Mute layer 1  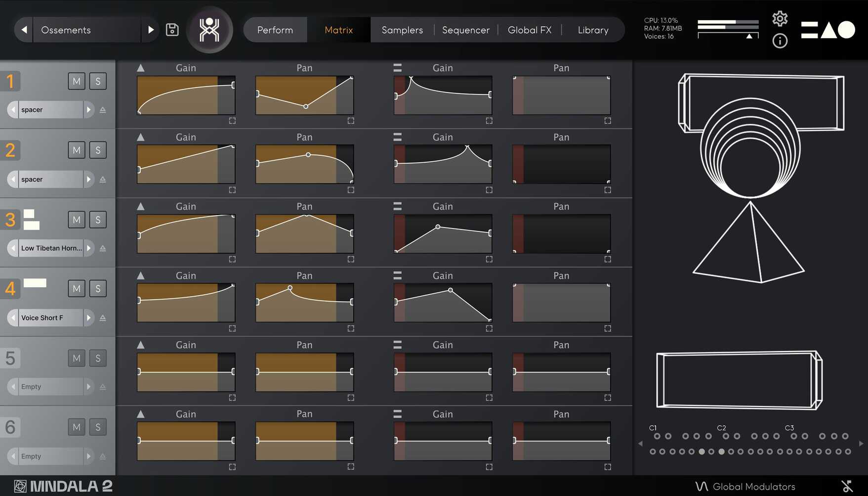(x=77, y=81)
